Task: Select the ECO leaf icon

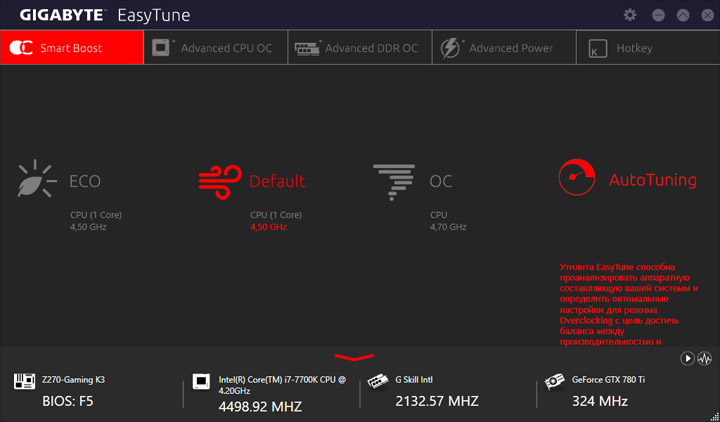Action: (37, 179)
